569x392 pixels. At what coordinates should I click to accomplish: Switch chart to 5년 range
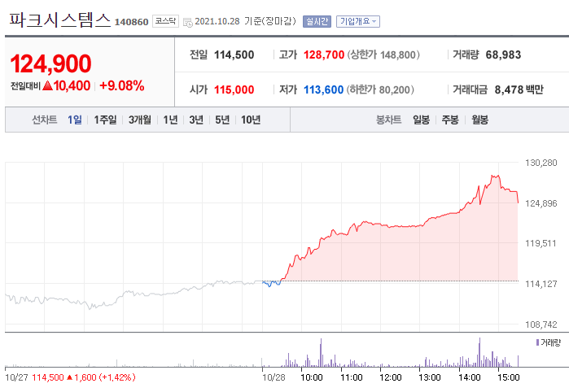tap(222, 120)
